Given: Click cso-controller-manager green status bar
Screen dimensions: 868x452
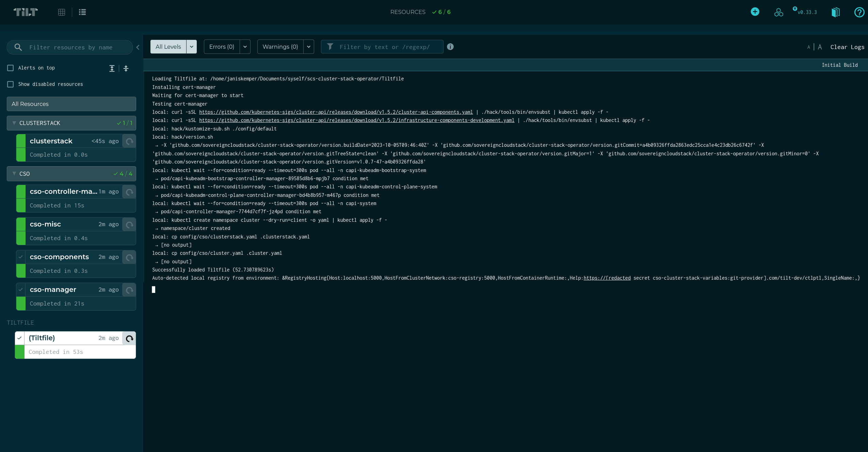Looking at the screenshot, I should tap(21, 199).
